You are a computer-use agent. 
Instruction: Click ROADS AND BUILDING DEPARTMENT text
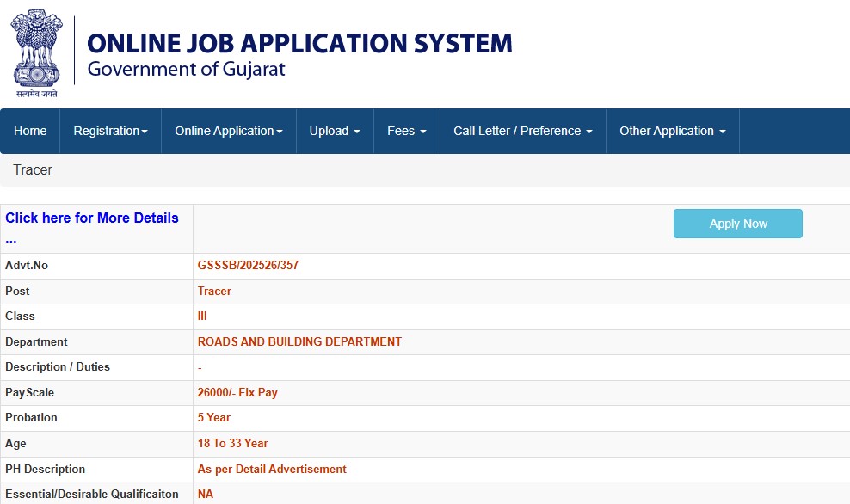tap(299, 341)
